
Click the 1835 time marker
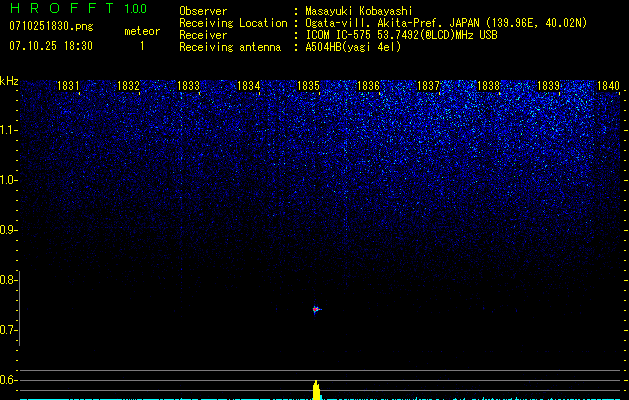[x=308, y=87]
